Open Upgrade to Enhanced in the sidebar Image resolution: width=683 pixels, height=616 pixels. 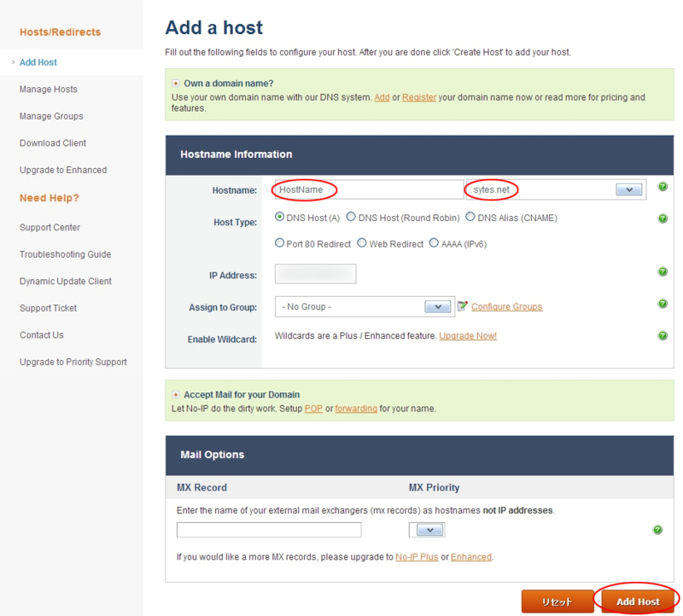click(63, 171)
